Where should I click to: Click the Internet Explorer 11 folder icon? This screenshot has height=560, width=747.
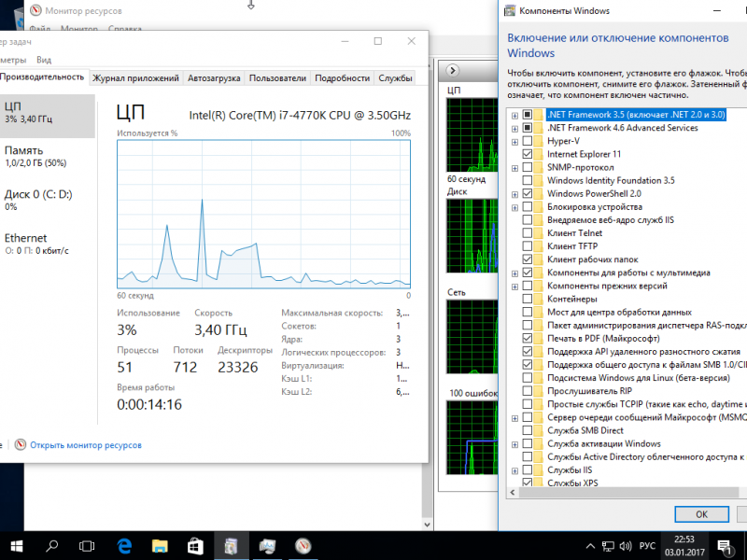(x=539, y=154)
